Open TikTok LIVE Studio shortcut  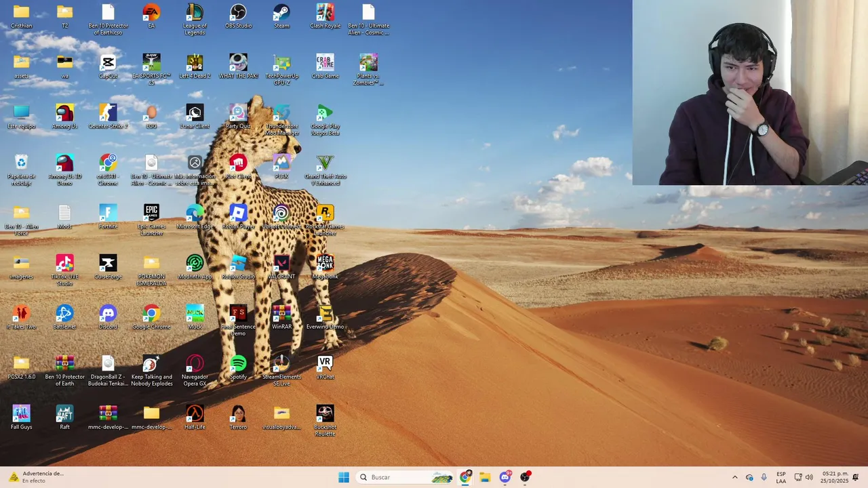[x=64, y=270]
